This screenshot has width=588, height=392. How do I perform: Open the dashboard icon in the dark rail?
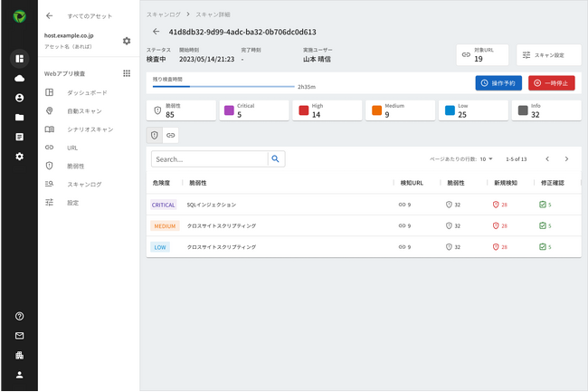(x=19, y=59)
